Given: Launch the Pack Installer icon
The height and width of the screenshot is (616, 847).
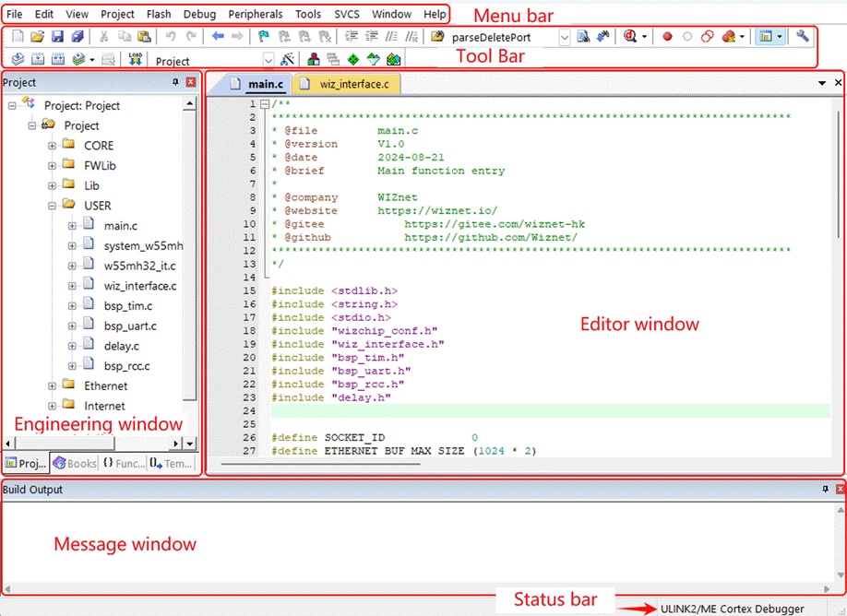Looking at the screenshot, I should [x=394, y=59].
